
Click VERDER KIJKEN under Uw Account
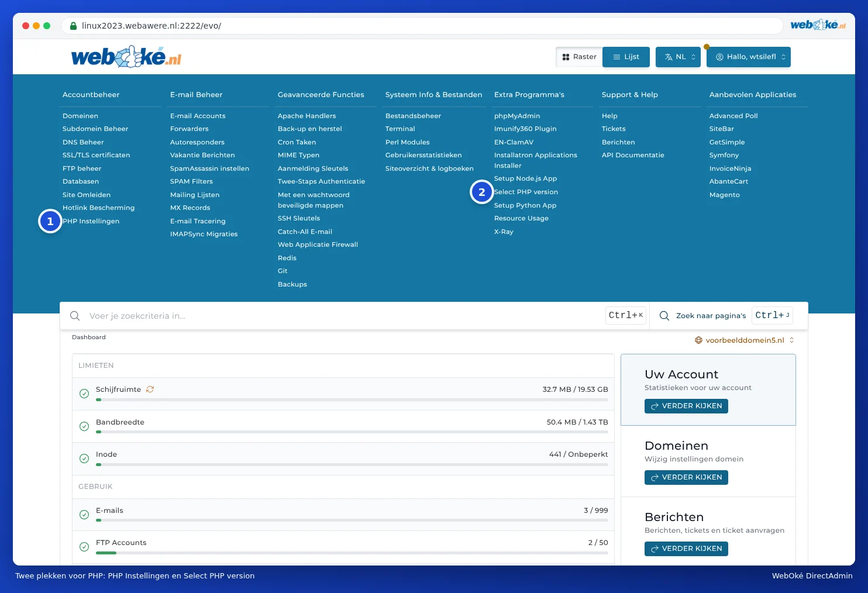click(x=686, y=406)
